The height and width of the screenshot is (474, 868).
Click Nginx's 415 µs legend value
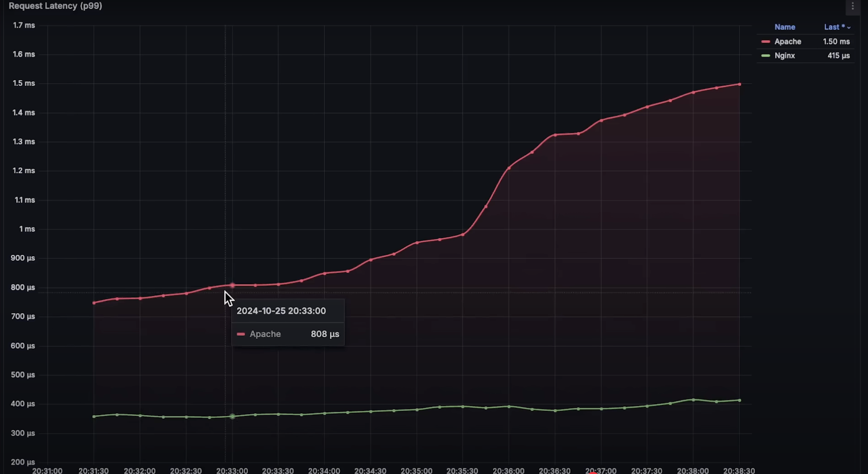(838, 56)
